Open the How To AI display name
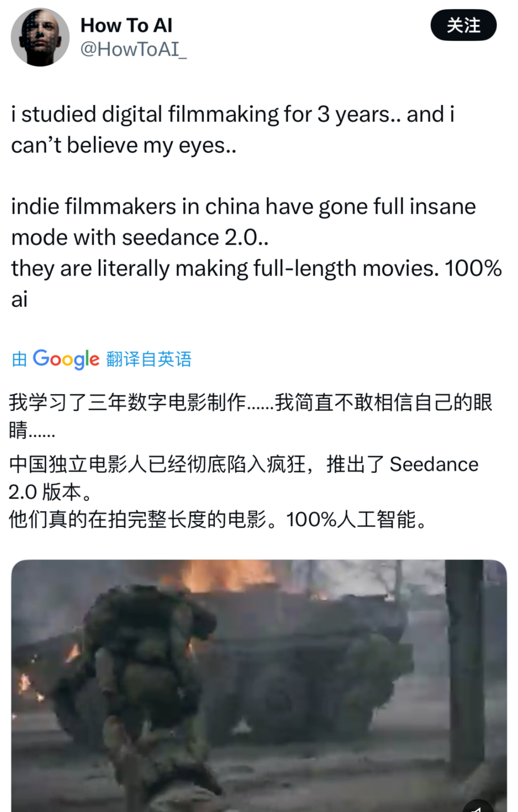Image resolution: width=518 pixels, height=812 pixels. pyautogui.click(x=126, y=26)
